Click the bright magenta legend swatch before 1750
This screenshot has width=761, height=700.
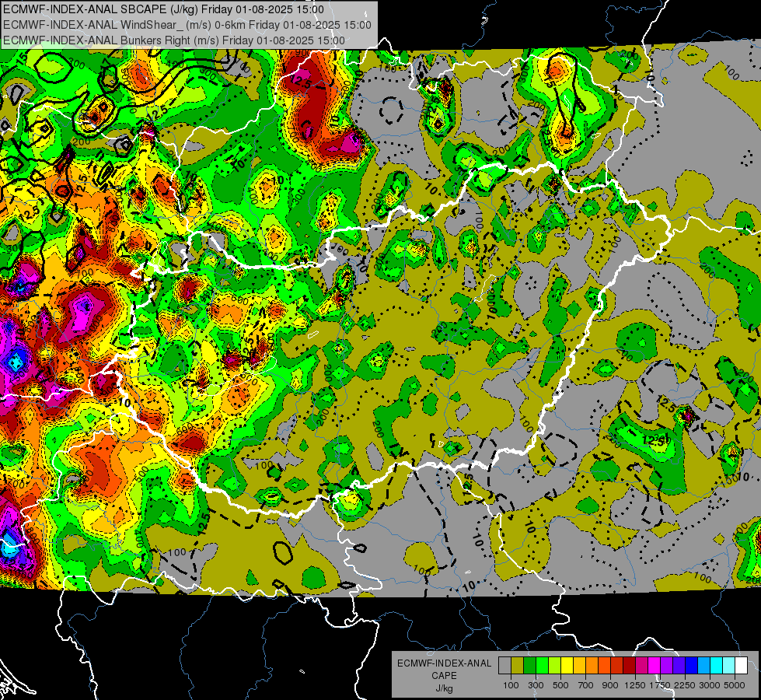(655, 665)
